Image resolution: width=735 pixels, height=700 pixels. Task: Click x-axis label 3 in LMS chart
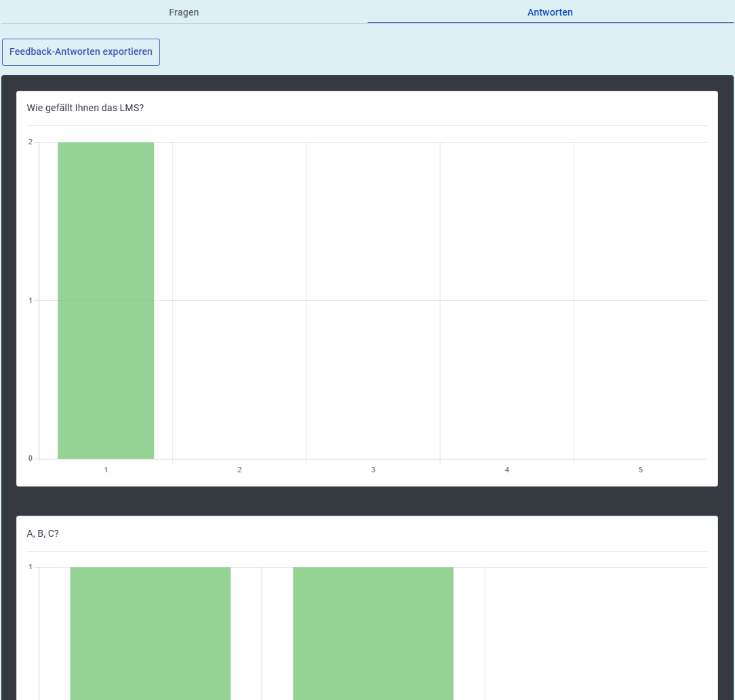click(x=373, y=470)
